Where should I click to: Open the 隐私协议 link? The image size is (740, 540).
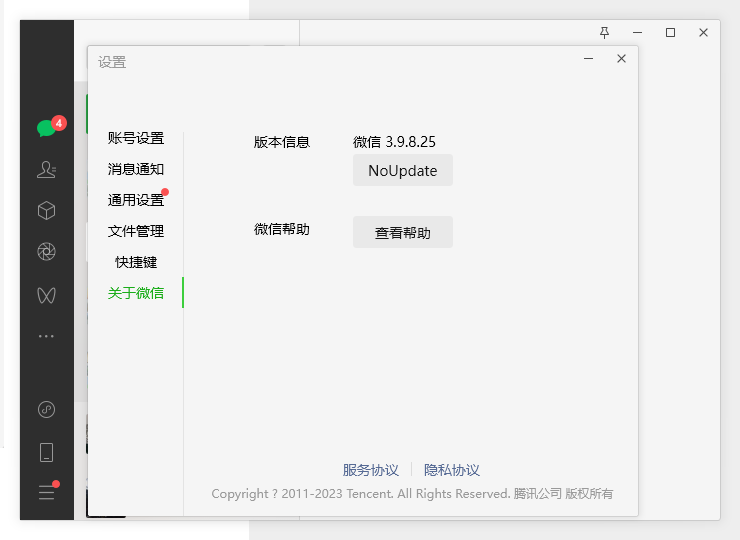click(452, 470)
